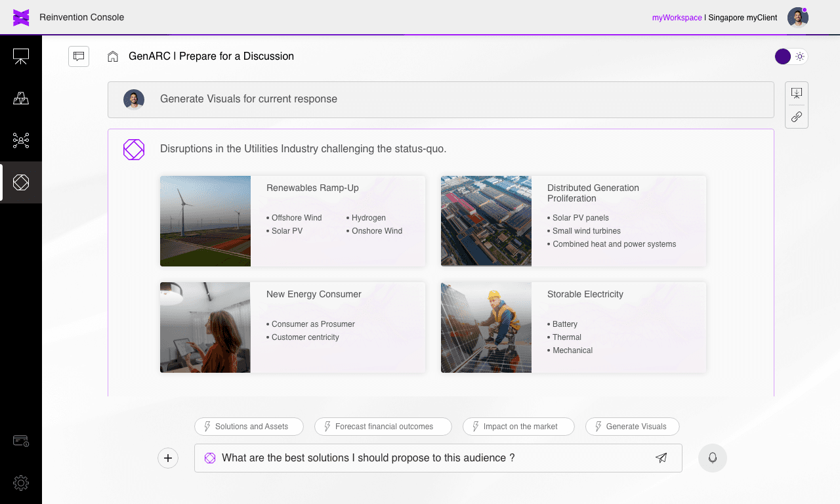Screen dimensions: 840x504
Task: Download the response as presentation icon
Action: (797, 93)
